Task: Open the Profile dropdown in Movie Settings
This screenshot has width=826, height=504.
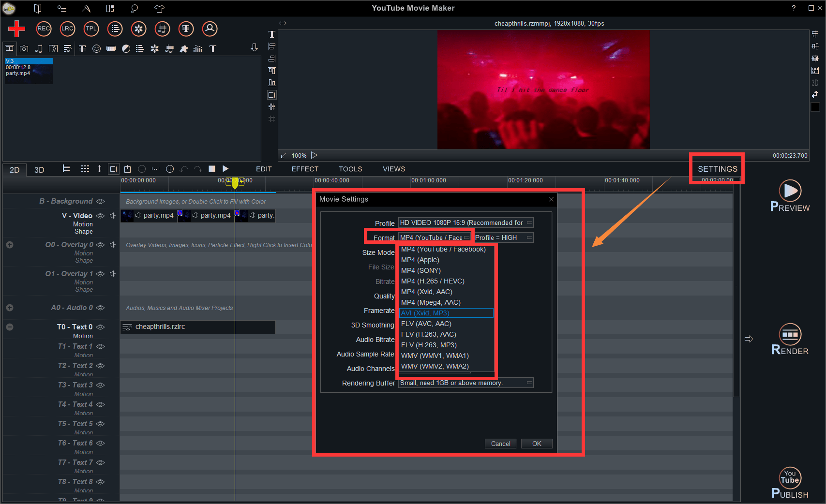Action: [466, 222]
